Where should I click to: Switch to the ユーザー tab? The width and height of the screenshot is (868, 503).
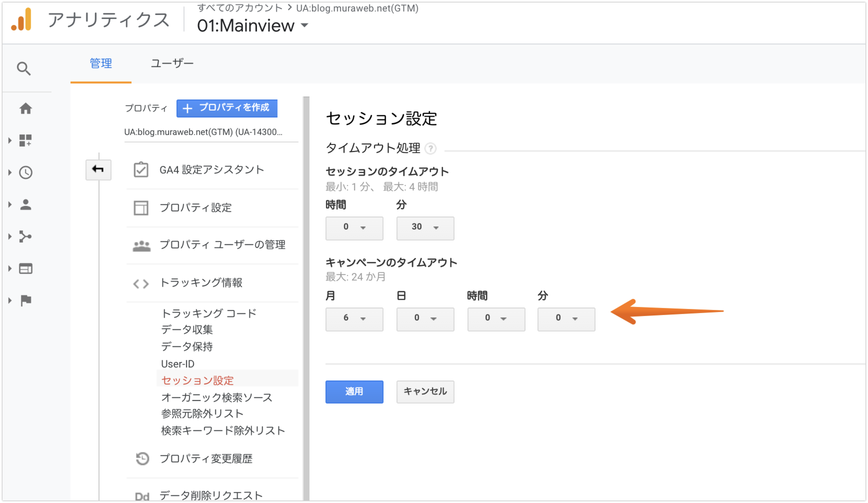(172, 63)
